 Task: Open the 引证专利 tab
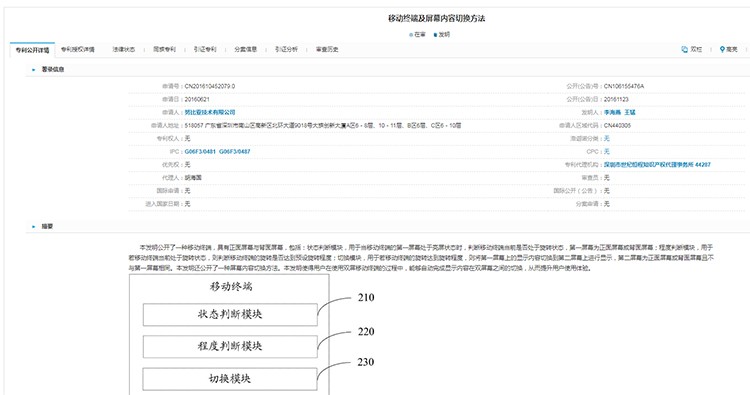pos(205,49)
